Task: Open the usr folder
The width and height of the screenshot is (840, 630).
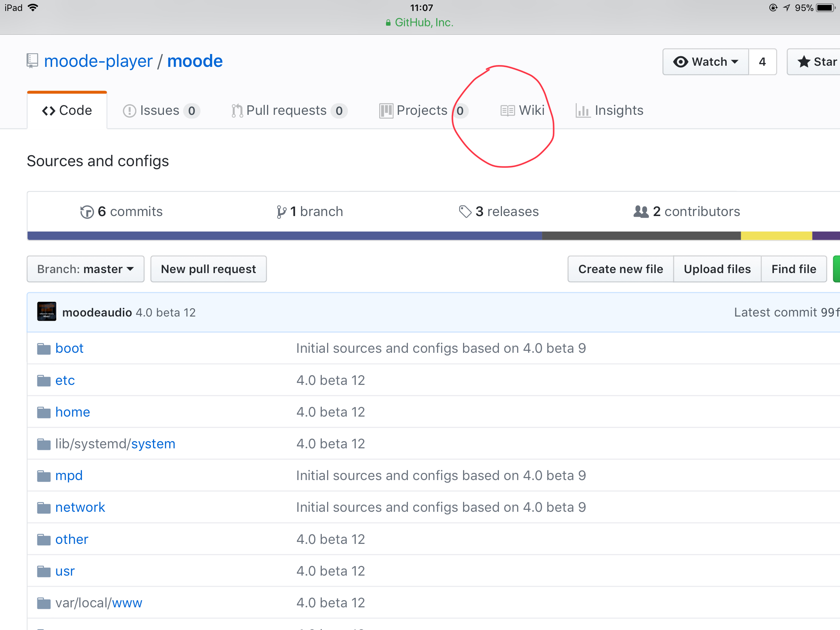Action: 65,571
